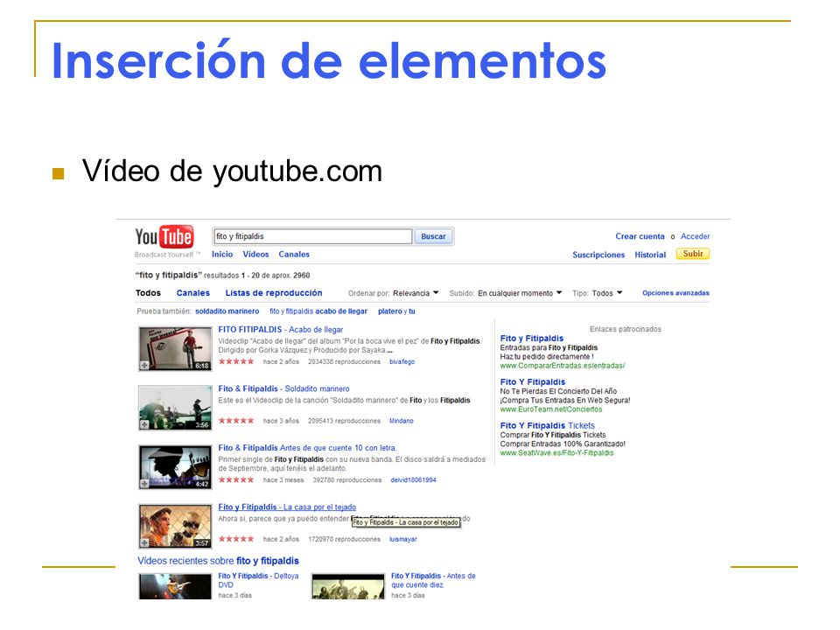Click the yellow Subir button
The width and height of the screenshot is (840, 630).
[x=693, y=254]
